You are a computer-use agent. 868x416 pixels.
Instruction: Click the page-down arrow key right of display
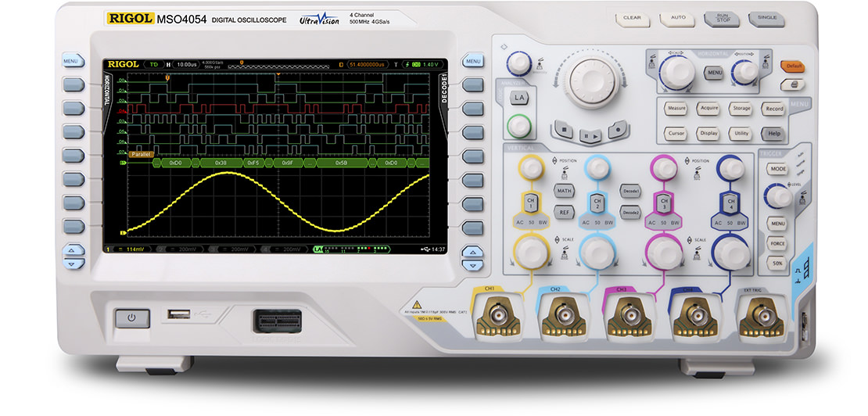[473, 266]
